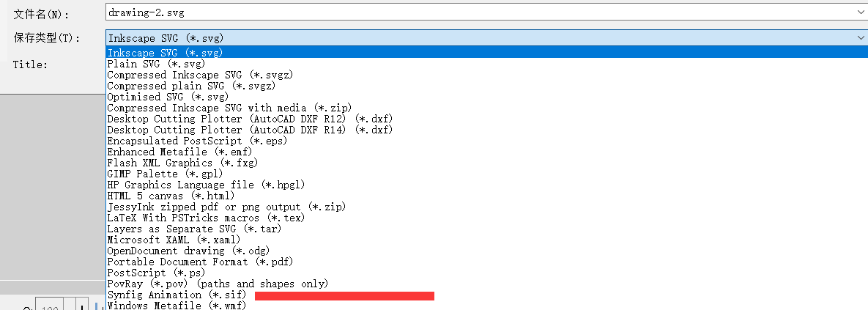This screenshot has width=868, height=310.
Task: Select LaTeX With PSTricks macros (*.tex)
Action: click(x=206, y=218)
